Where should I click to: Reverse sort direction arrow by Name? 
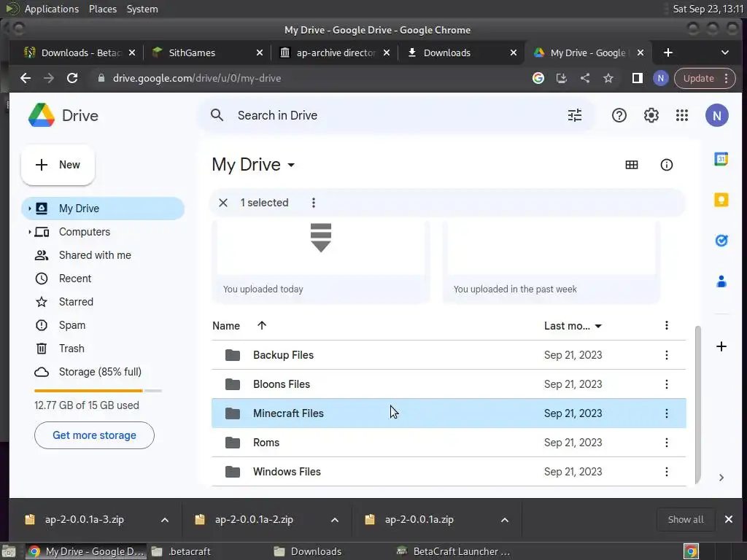point(262,325)
